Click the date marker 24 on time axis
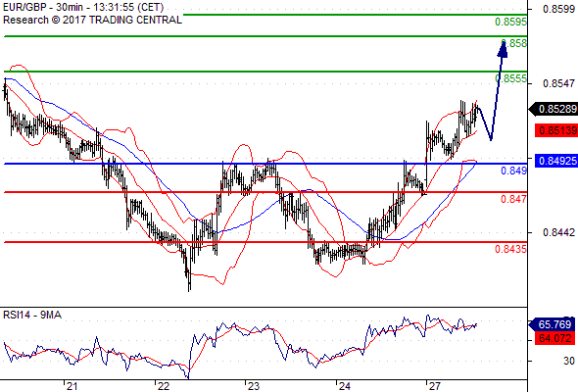Viewport: 578px width, 392px height. pyautogui.click(x=345, y=386)
